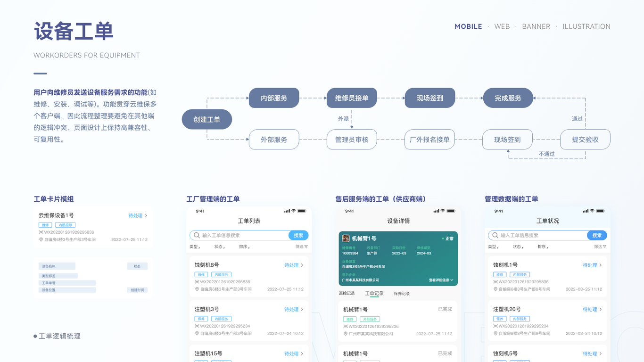
Task: Click scan code icon on 注塑机20号 card
Action: tap(495, 326)
